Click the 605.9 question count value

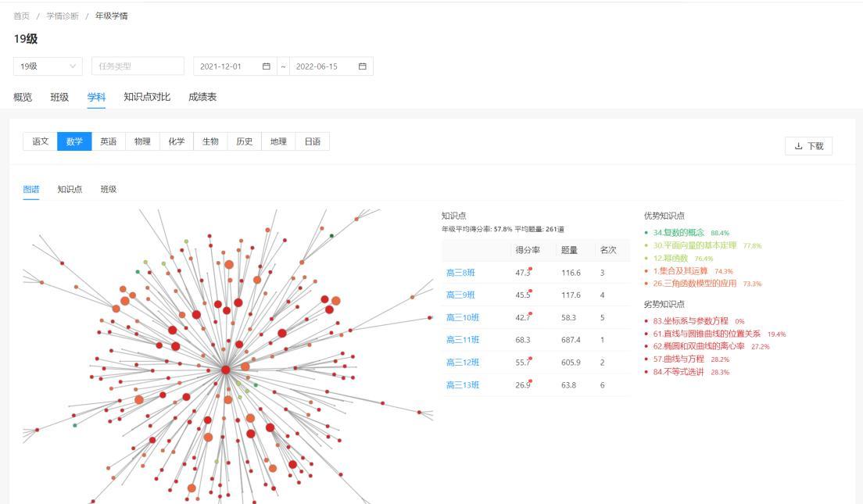tap(571, 363)
